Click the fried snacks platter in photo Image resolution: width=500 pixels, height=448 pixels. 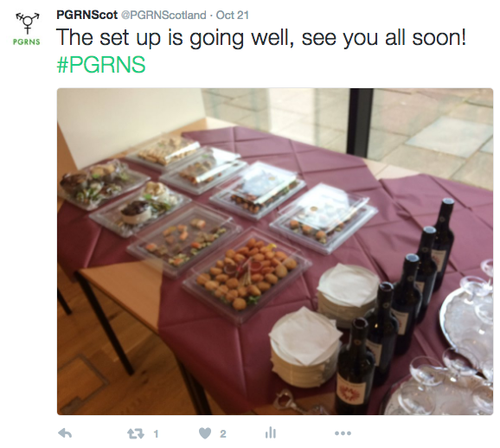[x=247, y=275]
